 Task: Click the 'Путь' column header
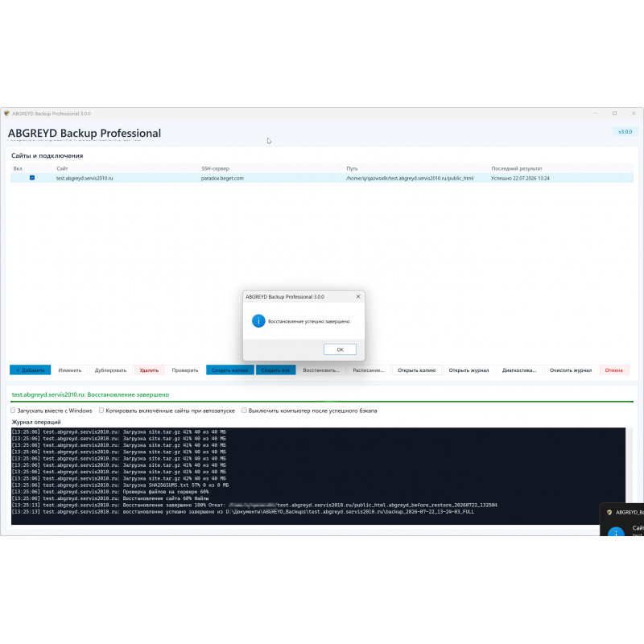[352, 168]
